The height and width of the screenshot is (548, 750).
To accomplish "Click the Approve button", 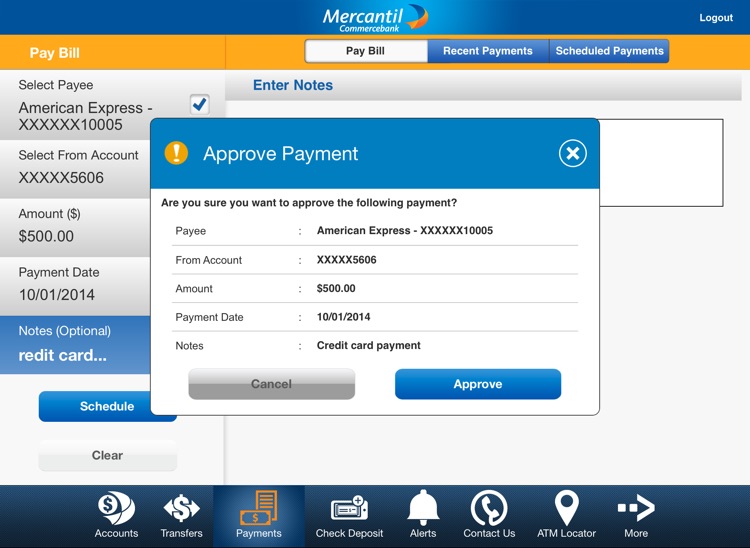I will [x=478, y=384].
